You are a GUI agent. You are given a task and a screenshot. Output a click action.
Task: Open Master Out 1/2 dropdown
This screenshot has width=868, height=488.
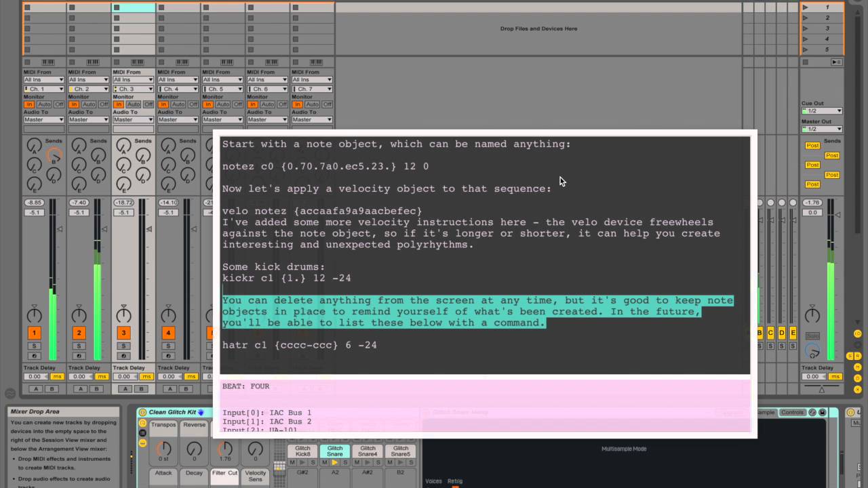pos(821,129)
